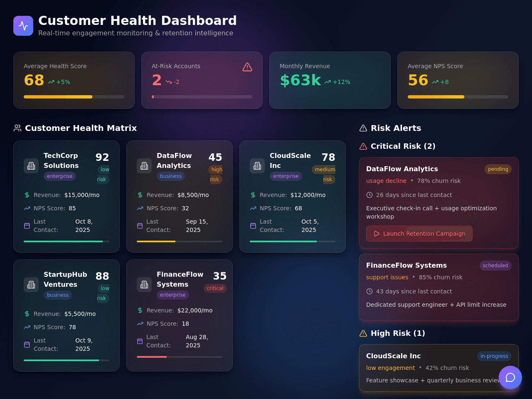Click the CloudScale Inc building icon
Screen dimensions: 532x399
257,166
